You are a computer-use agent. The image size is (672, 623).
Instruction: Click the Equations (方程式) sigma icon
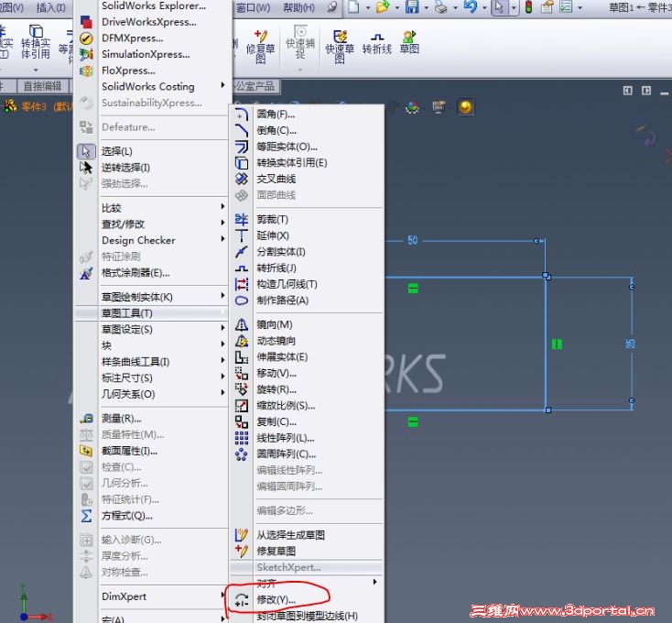86,516
